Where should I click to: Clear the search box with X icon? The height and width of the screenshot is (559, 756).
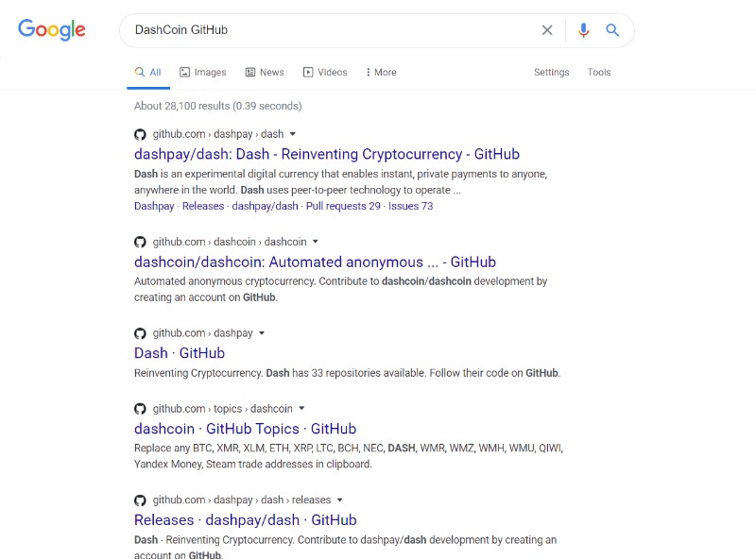coord(547,30)
